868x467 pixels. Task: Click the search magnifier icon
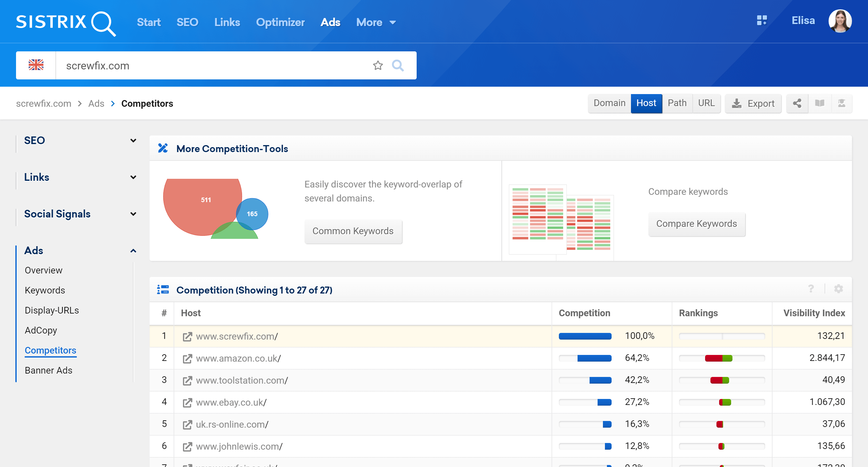[x=398, y=65]
